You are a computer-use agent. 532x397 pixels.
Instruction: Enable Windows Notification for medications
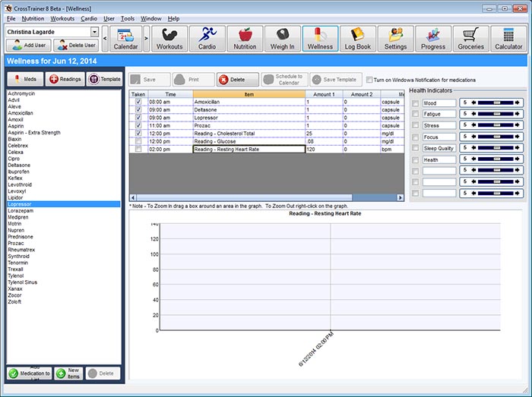(x=369, y=80)
